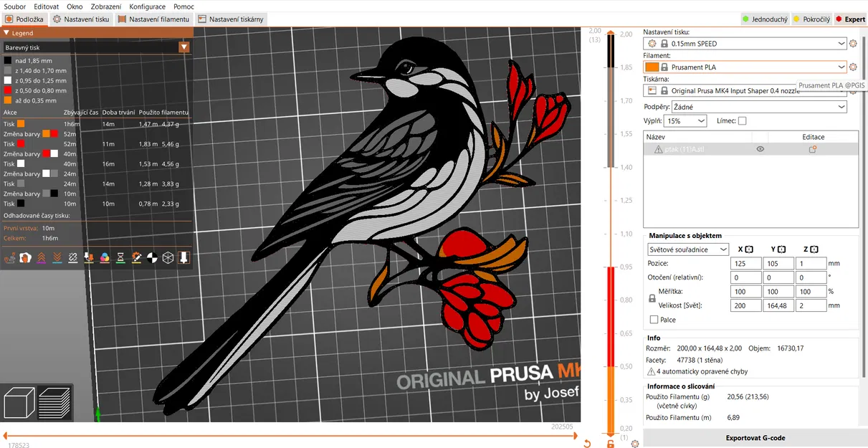Open Zobrazení menu
The image size is (868, 448).
(106, 6)
